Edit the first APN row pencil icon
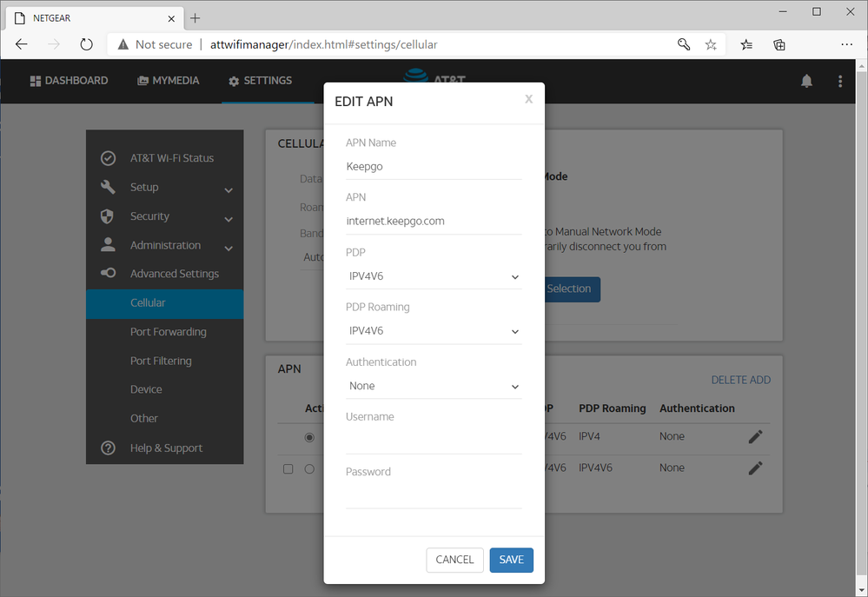Screen dimensions: 868x597 tap(756, 436)
